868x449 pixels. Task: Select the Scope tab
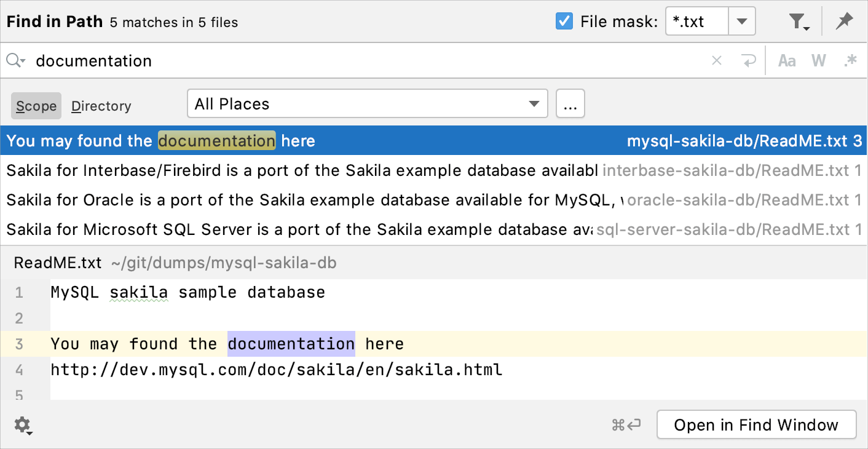35,106
